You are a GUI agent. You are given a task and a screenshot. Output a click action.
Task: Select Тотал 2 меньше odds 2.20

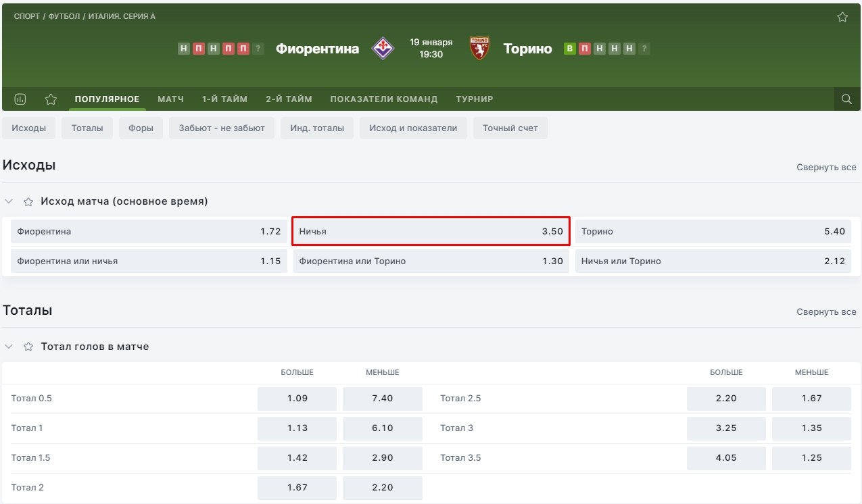(383, 488)
